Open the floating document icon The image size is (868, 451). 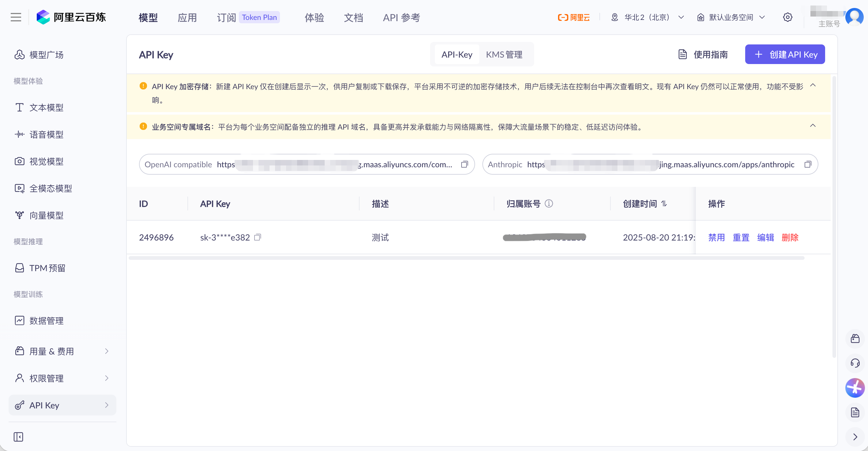(x=855, y=412)
